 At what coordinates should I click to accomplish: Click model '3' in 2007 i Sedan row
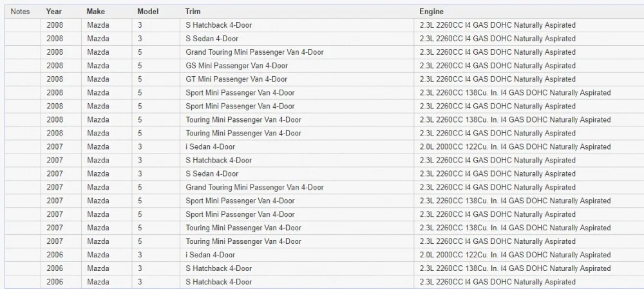coord(156,146)
